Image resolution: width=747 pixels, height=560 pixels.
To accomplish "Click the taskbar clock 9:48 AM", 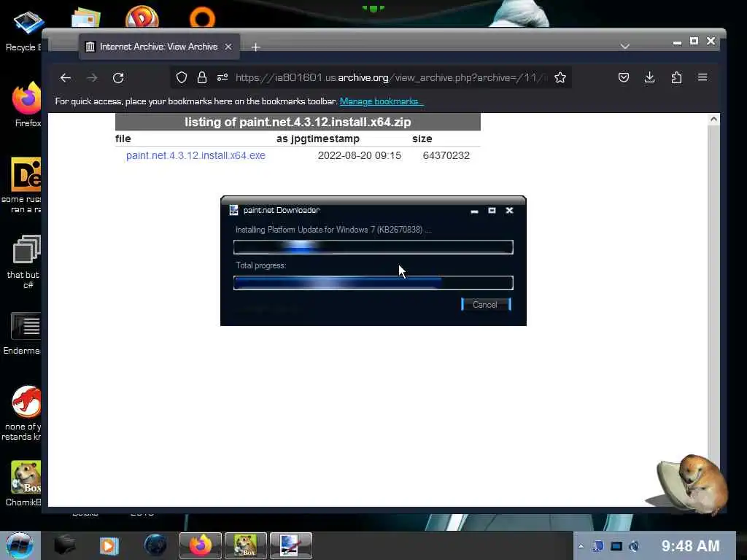I will pyautogui.click(x=690, y=545).
